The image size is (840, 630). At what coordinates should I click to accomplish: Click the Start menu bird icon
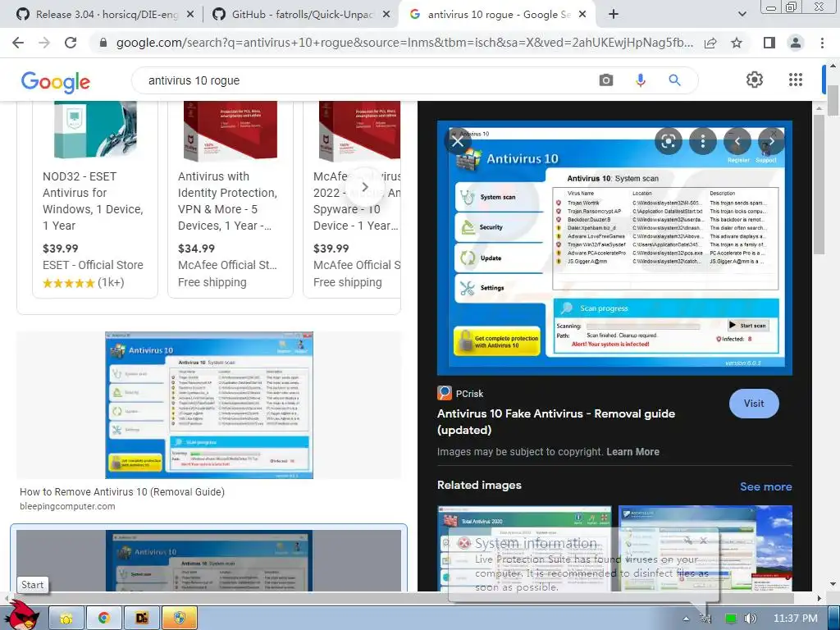click(x=24, y=617)
